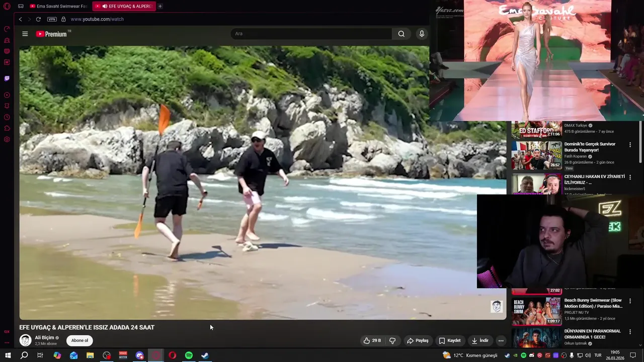Open options for DÜNYANIN EN PARANORMAL
Screen dimensions: 644x362
[x=630, y=332]
